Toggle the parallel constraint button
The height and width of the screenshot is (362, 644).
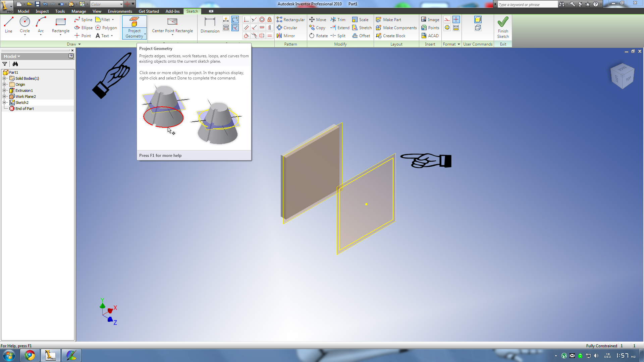click(x=247, y=28)
